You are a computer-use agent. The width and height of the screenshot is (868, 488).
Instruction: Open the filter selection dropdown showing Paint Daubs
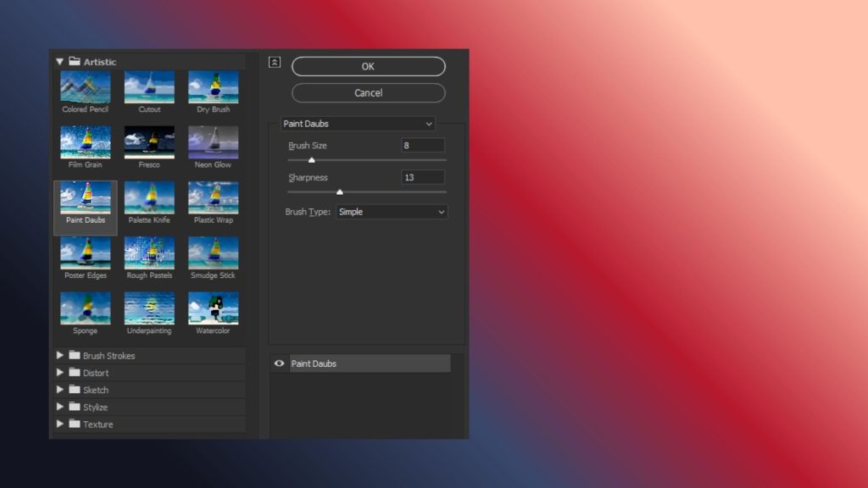357,123
